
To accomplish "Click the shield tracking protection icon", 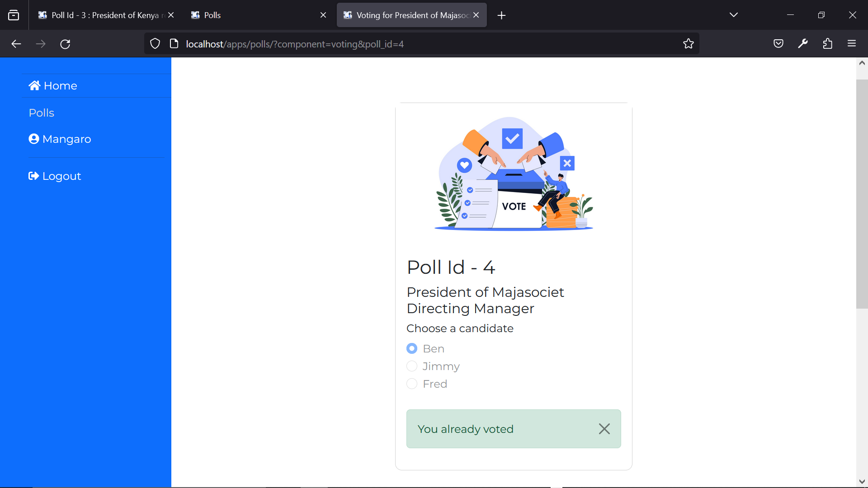I will click(x=155, y=43).
